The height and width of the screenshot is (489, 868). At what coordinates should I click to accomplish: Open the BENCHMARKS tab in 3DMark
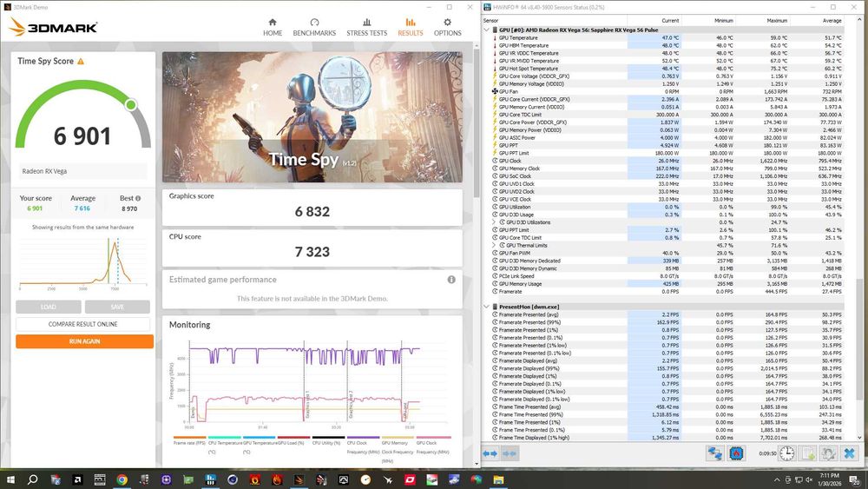point(314,27)
